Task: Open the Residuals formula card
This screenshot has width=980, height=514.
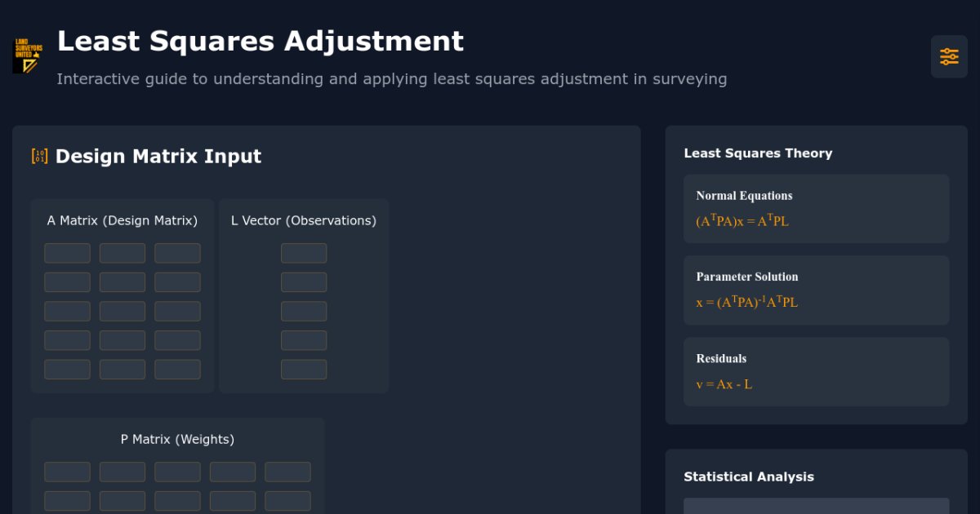Action: pyautogui.click(x=815, y=371)
